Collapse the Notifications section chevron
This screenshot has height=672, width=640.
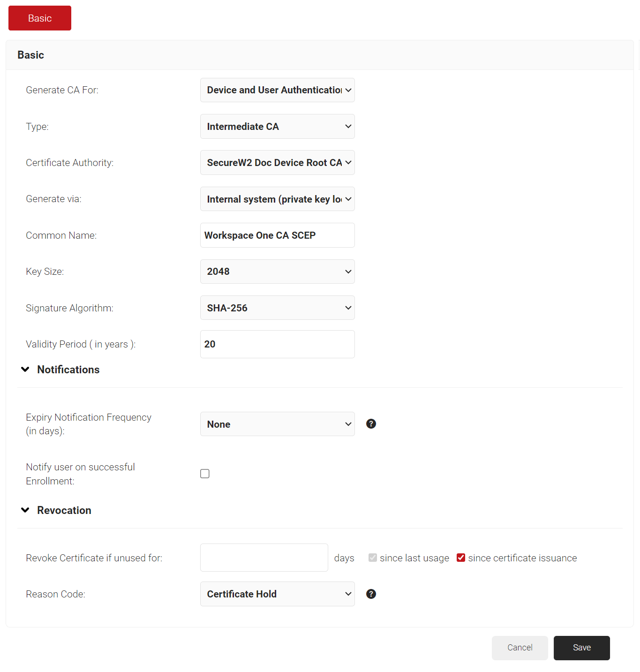[25, 370]
